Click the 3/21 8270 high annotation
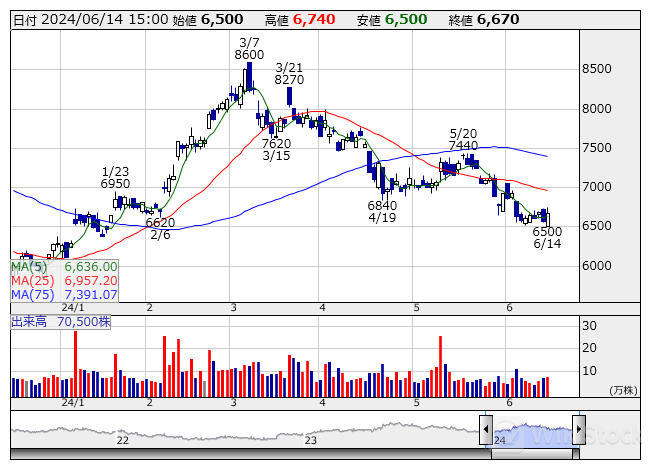 pos(289,72)
